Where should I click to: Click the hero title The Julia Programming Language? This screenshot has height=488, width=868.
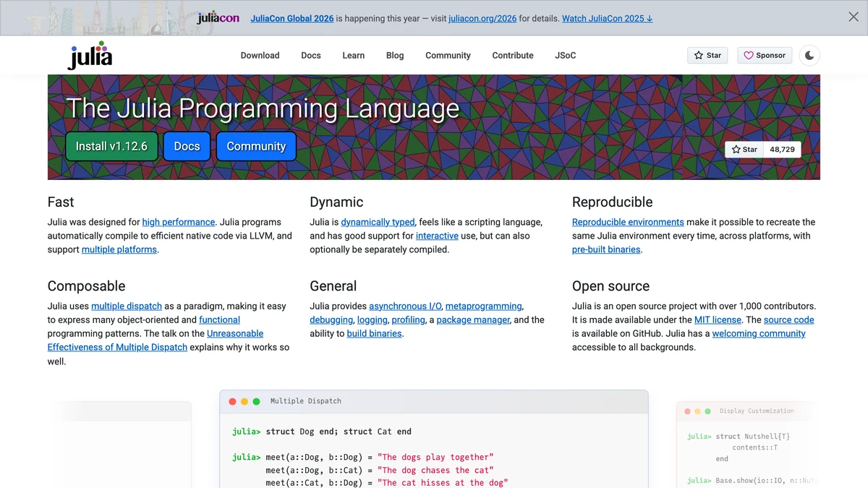click(x=263, y=108)
